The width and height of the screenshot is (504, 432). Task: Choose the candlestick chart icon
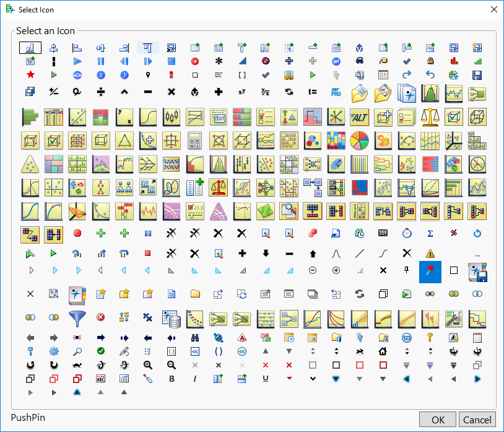[172, 117]
